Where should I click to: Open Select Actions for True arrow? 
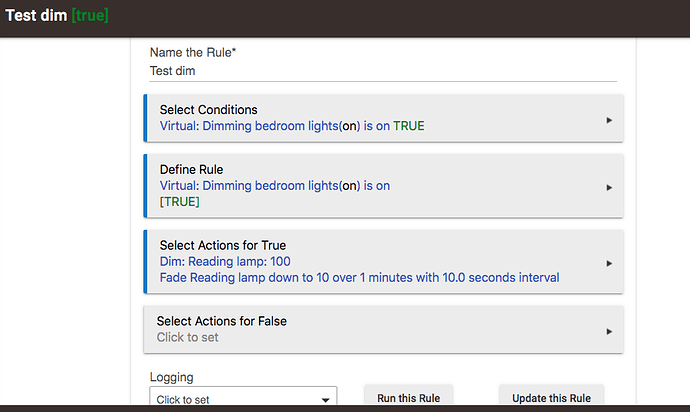(x=609, y=263)
